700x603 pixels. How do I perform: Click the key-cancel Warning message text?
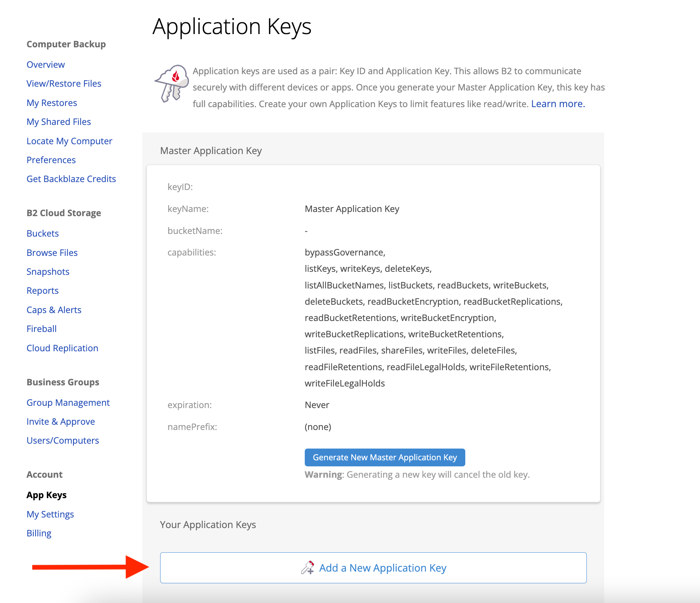pos(417,475)
